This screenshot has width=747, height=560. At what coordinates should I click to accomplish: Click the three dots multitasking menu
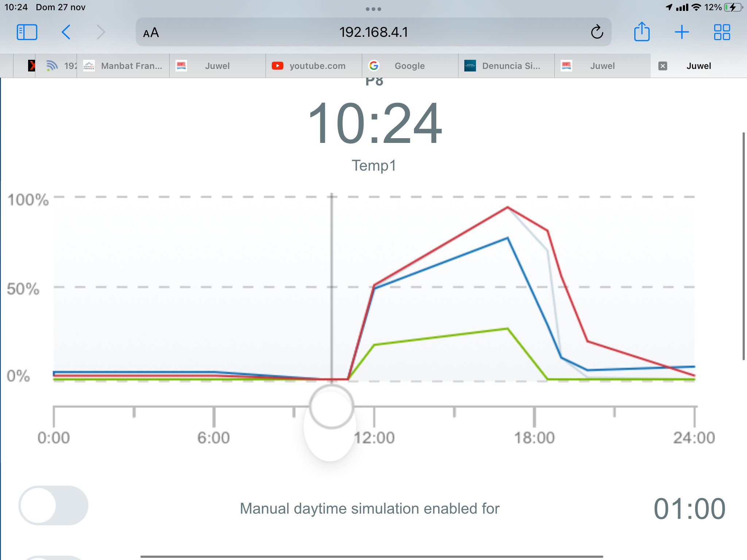[373, 9]
